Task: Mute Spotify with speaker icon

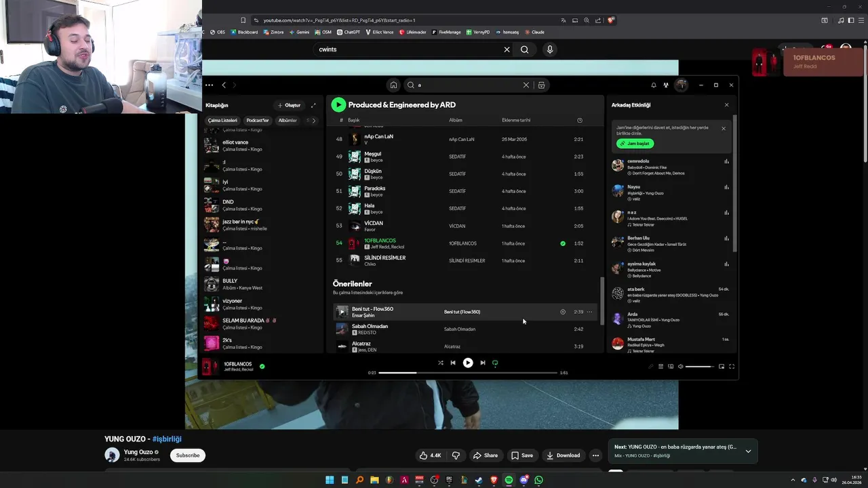Action: [680, 367]
